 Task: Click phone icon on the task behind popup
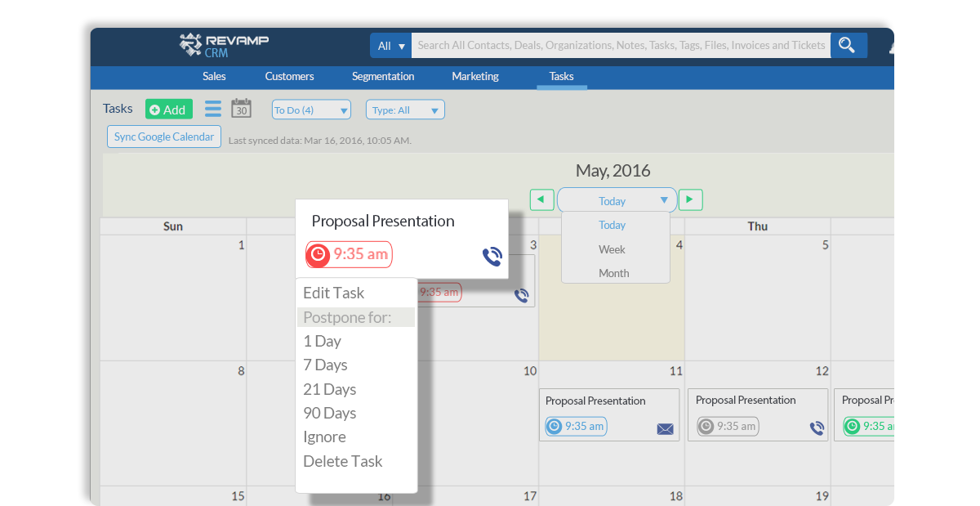[x=522, y=295]
